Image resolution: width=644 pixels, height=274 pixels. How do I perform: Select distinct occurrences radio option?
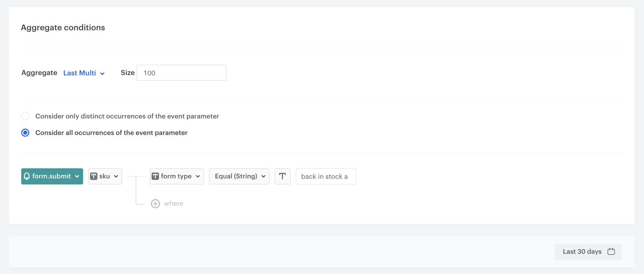pos(25,116)
